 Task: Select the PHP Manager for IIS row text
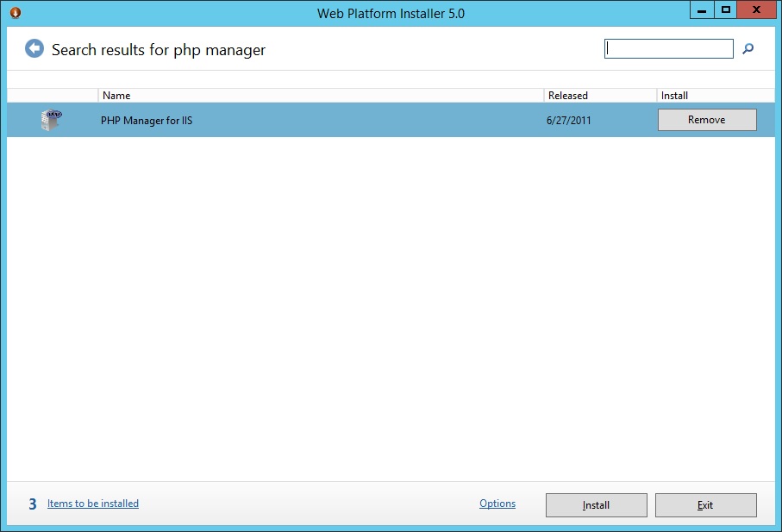click(146, 121)
